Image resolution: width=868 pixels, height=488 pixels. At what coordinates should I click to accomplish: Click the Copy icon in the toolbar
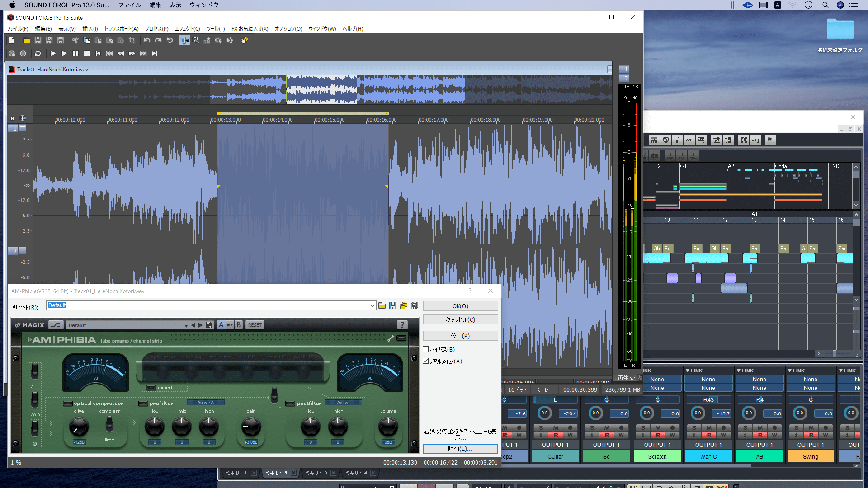(87, 40)
